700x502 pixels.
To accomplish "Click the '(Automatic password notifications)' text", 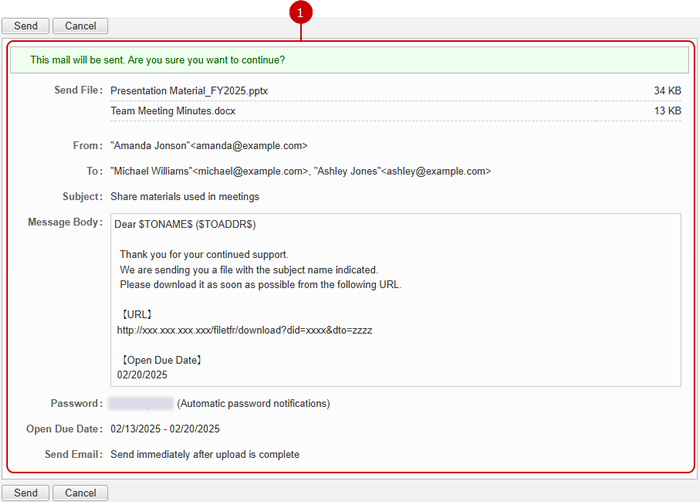I will tap(254, 403).
